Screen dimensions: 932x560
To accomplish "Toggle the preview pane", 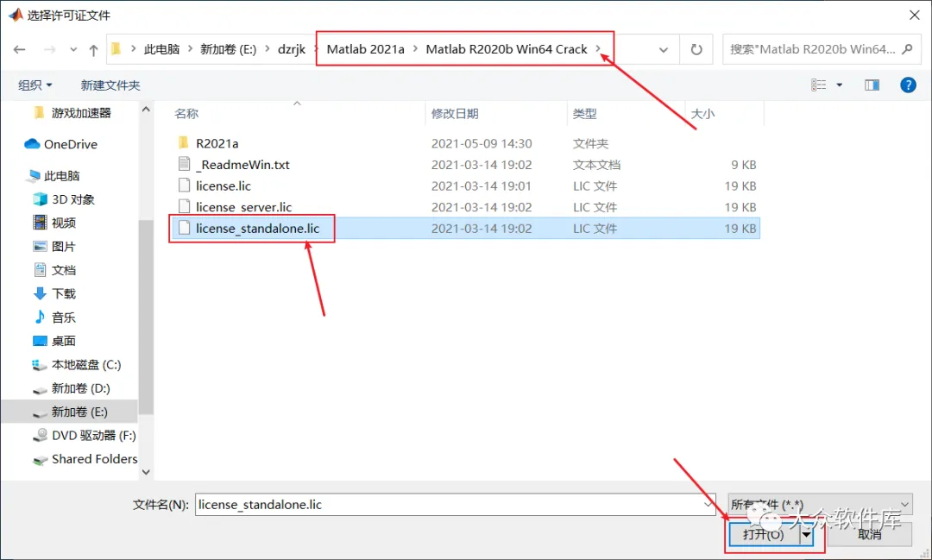I will [872, 85].
